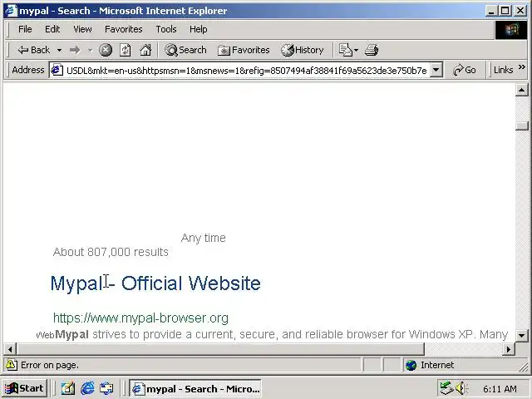Click the Go button
The height and width of the screenshot is (399, 532).
(x=465, y=70)
